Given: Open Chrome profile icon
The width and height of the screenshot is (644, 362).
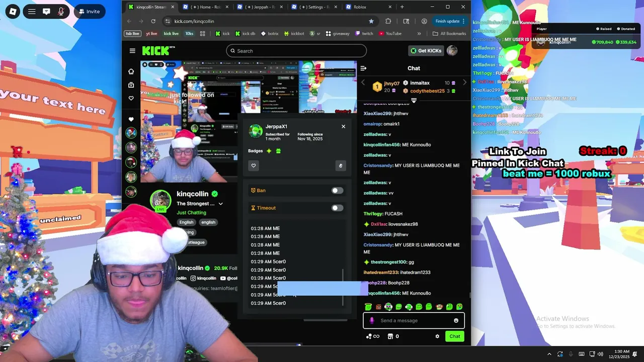Looking at the screenshot, I should tap(424, 21).
